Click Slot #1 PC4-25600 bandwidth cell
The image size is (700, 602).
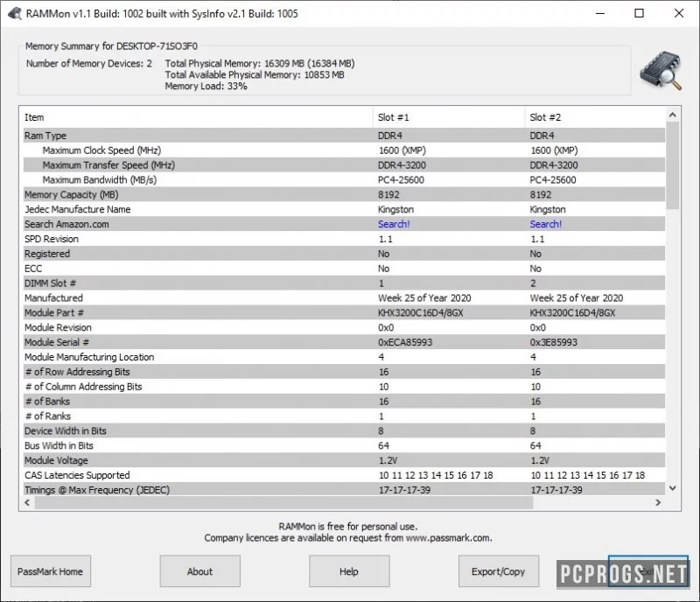[x=401, y=180]
